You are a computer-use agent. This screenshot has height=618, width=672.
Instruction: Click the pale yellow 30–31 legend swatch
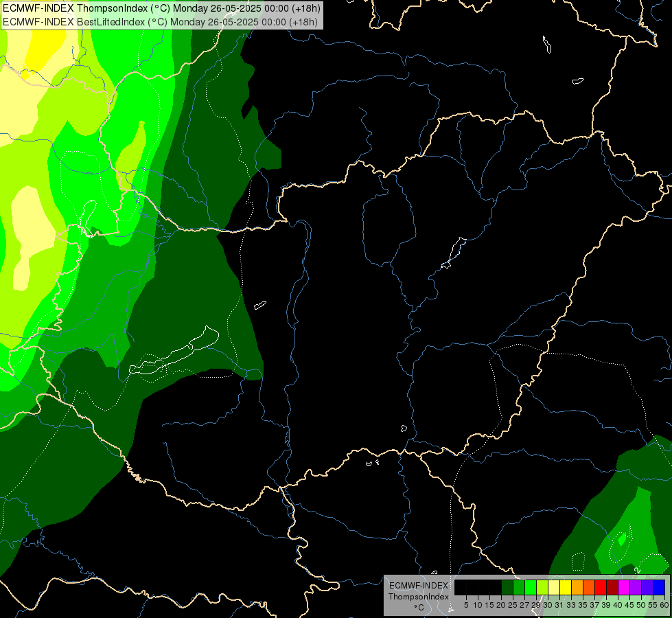[554, 587]
